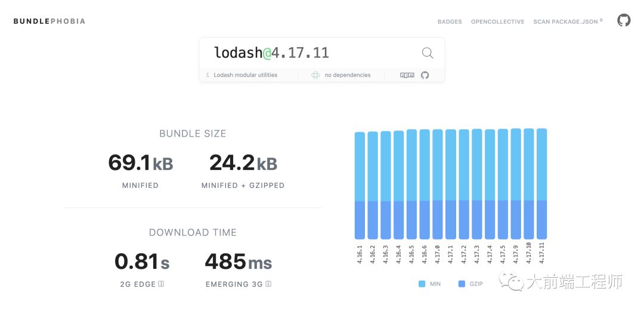Viewport: 644px width, 310px height.
Task: Select the 4.17.0 version bar
Action: point(438,184)
